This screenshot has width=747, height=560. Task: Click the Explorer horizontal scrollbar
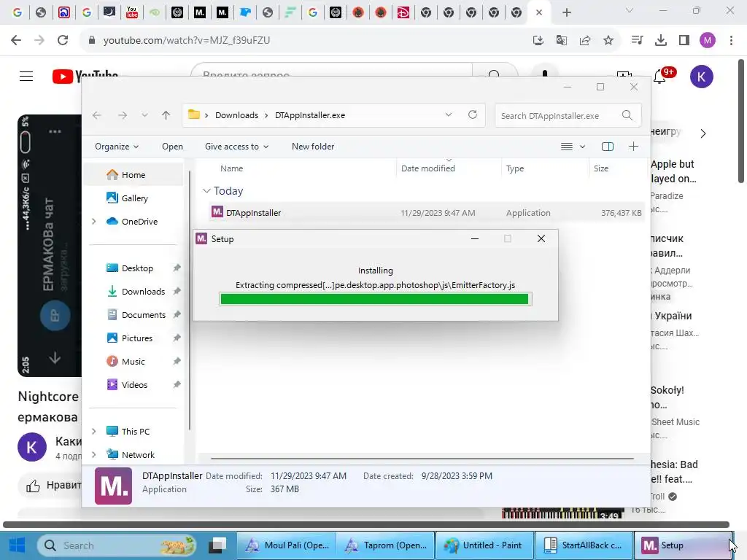click(422, 459)
